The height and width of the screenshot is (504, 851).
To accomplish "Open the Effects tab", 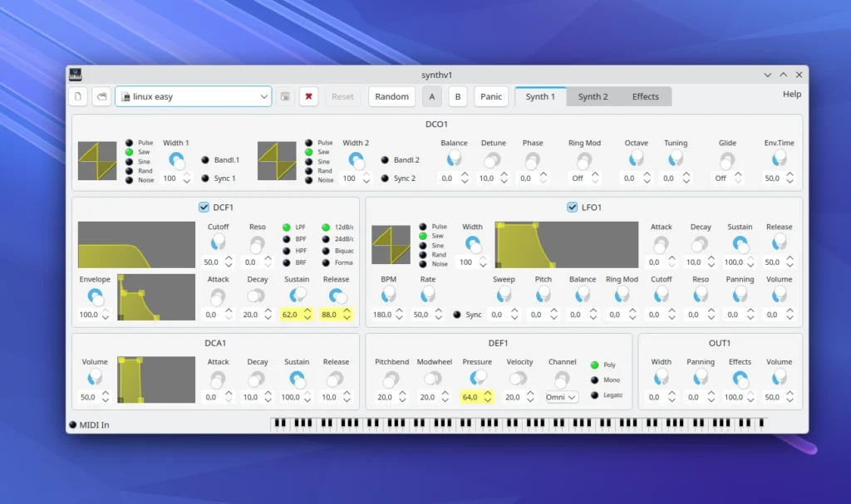I will click(x=645, y=96).
